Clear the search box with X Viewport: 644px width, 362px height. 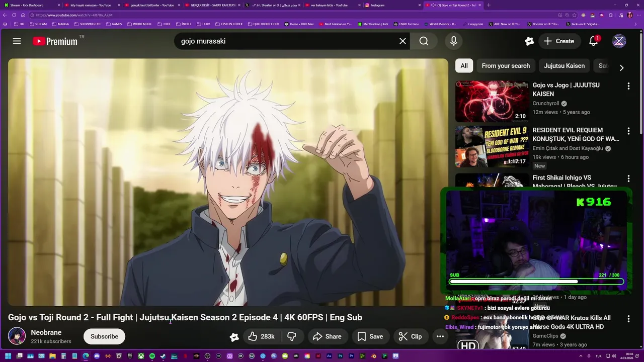[403, 41]
